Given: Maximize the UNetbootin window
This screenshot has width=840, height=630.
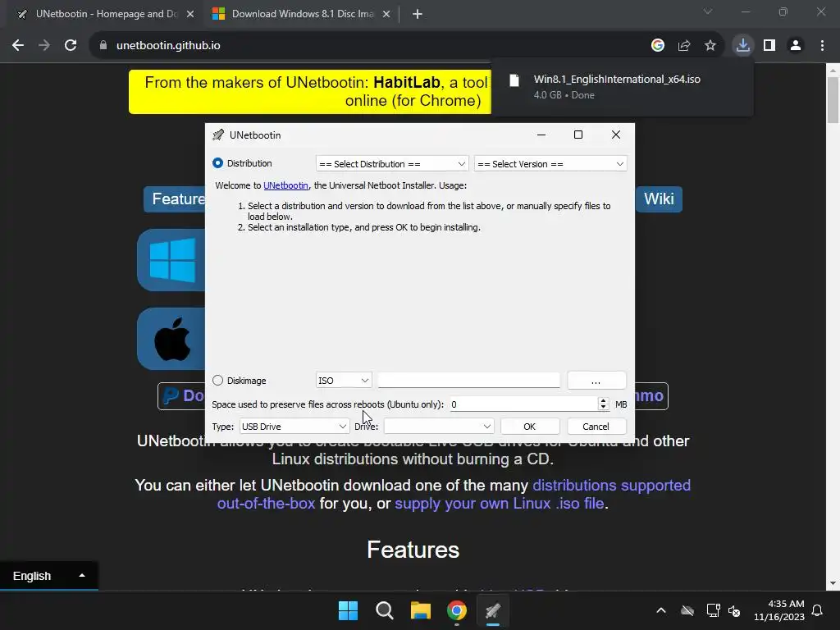Looking at the screenshot, I should coord(578,135).
